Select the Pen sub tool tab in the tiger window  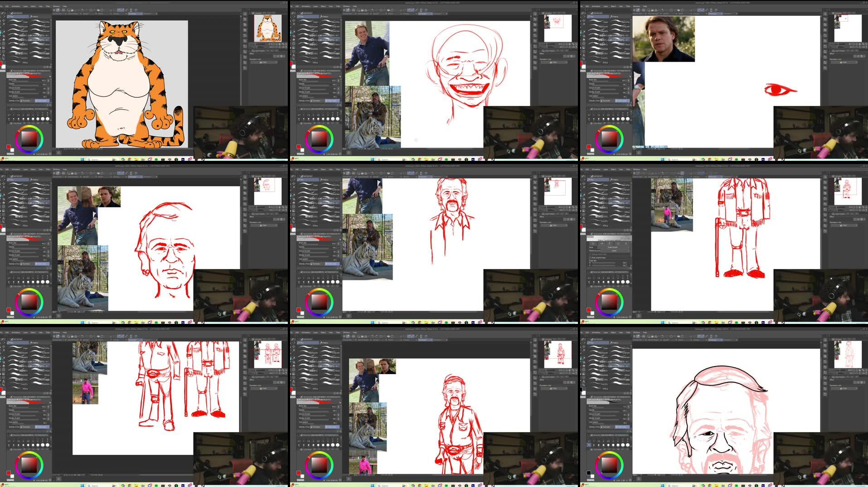click(x=18, y=16)
